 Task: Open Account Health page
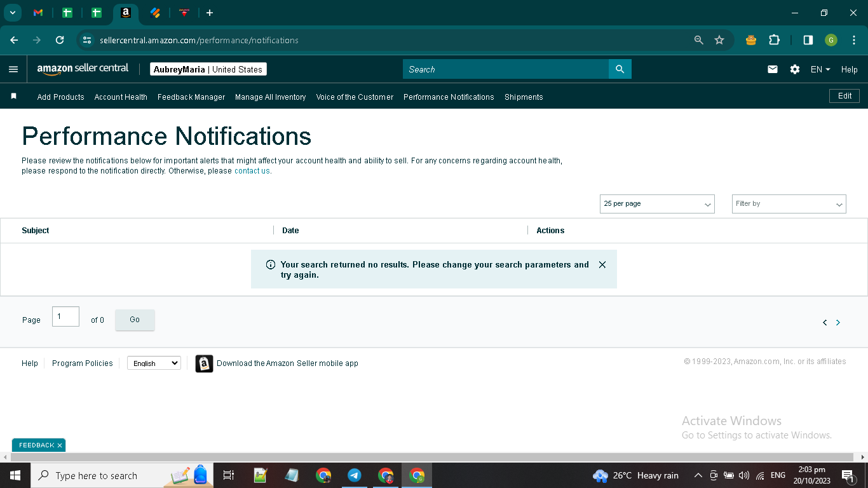tap(121, 97)
